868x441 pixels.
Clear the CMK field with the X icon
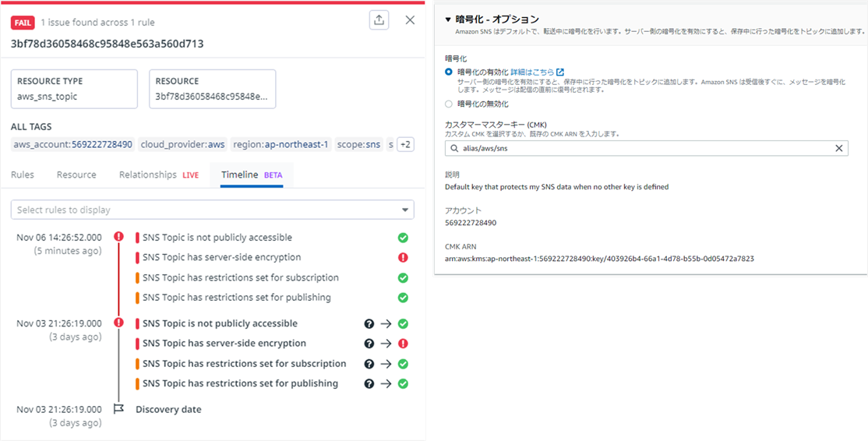[x=838, y=148]
